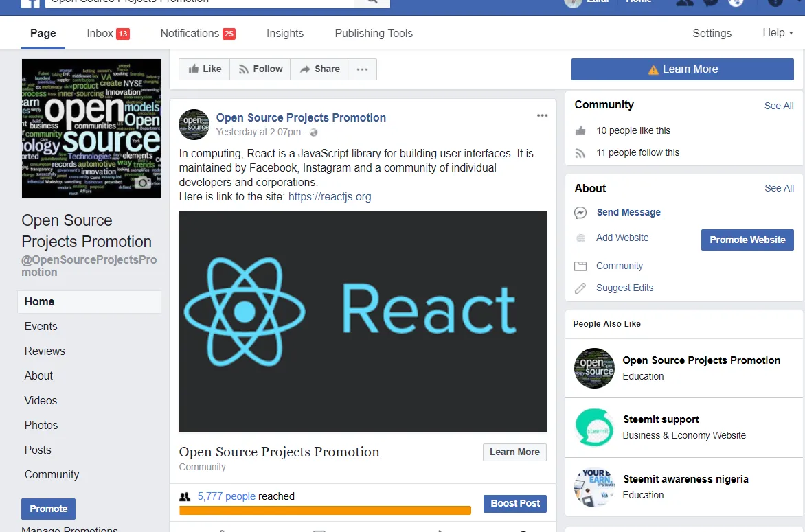Click the feed icon beside 11 people follow this
Viewport: 805px width, 532px height.
580,153
